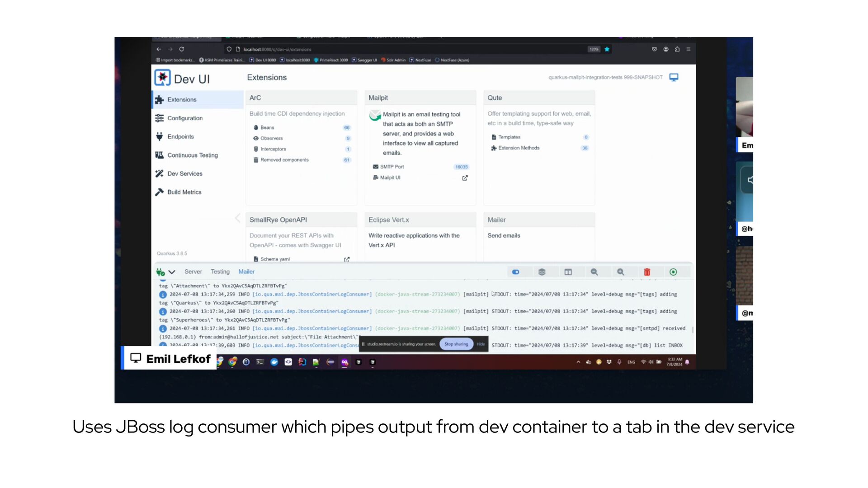Click the Eclipse Vert.x card title
The width and height of the screenshot is (868, 488).
click(388, 220)
